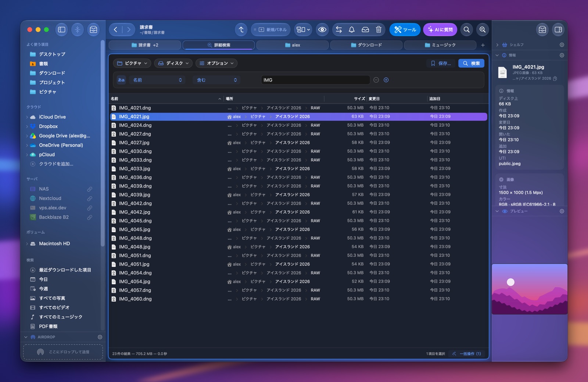Click the 検索 search button

pyautogui.click(x=472, y=64)
